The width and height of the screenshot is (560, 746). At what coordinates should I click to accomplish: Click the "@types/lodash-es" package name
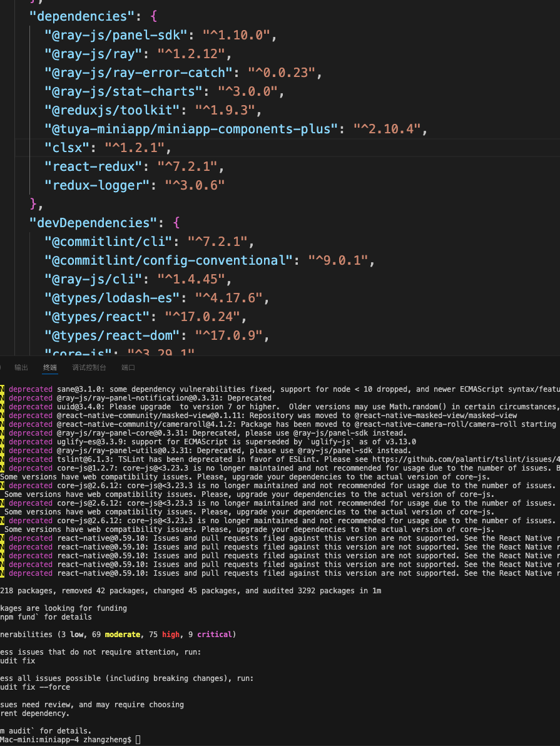click(x=112, y=298)
